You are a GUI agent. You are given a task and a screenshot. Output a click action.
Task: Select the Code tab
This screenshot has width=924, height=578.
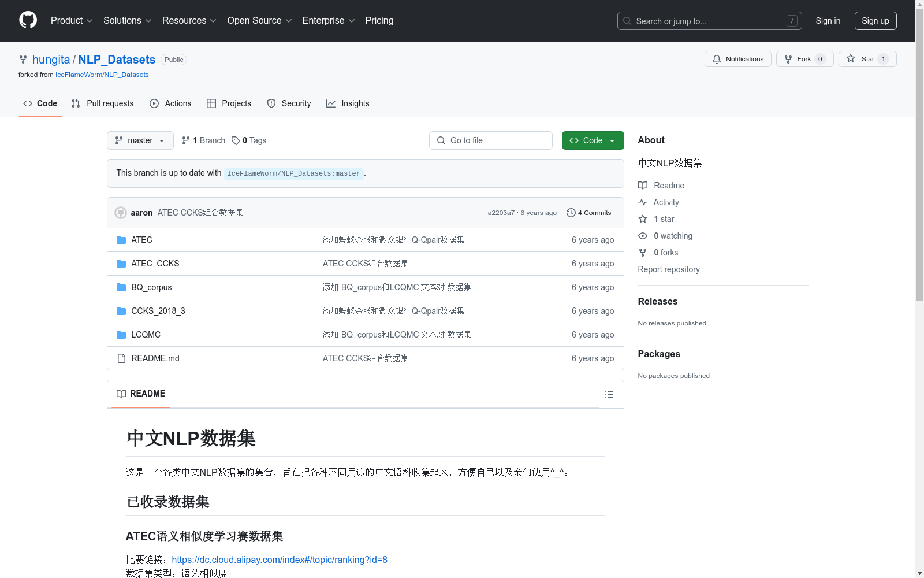pos(40,103)
